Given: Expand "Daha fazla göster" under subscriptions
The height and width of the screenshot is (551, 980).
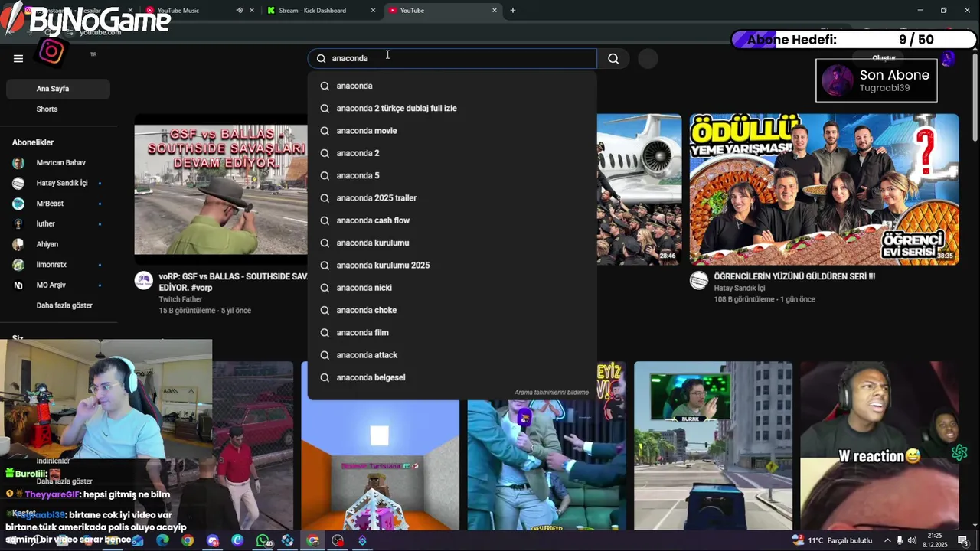Looking at the screenshot, I should point(58,305).
